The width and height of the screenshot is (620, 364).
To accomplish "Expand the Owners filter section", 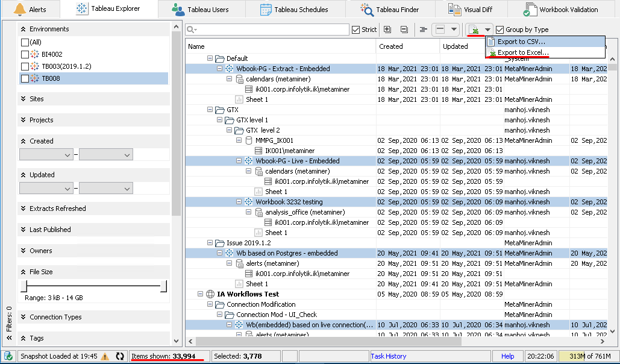I will (23, 251).
